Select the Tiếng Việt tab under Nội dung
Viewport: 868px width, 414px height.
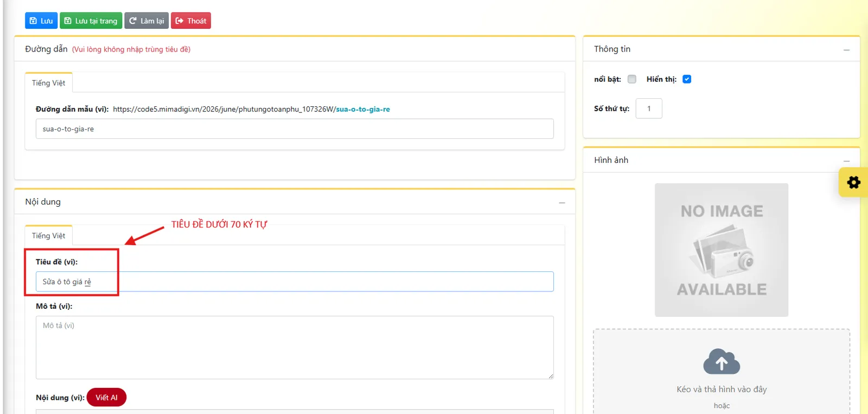(x=48, y=235)
